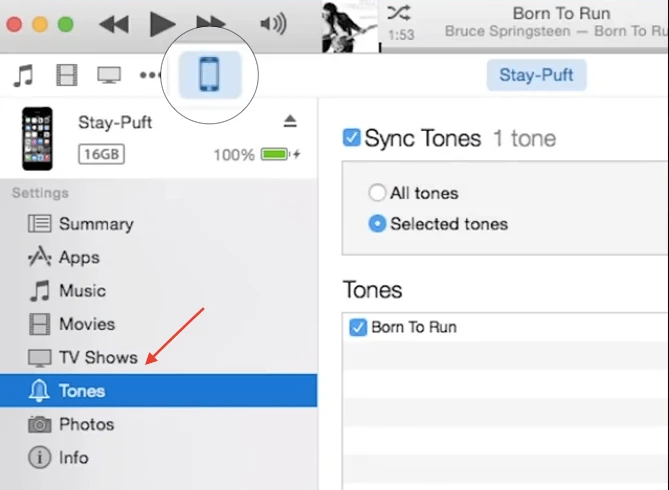
Task: Skip forward to next track
Action: (210, 23)
